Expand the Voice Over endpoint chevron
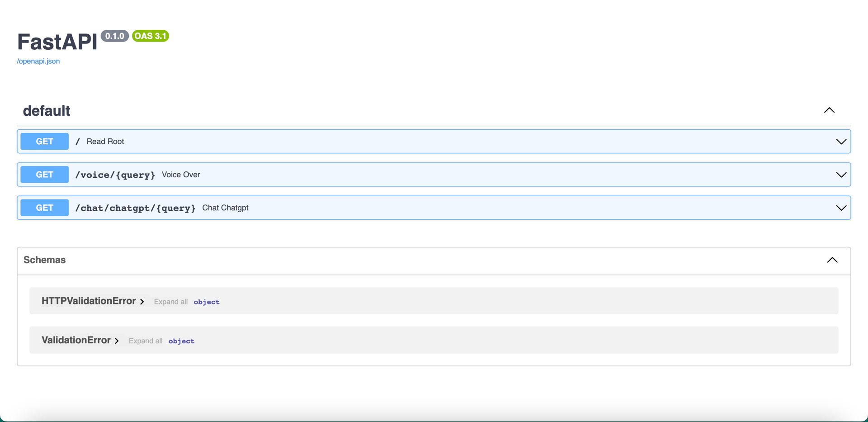868x422 pixels. point(841,175)
